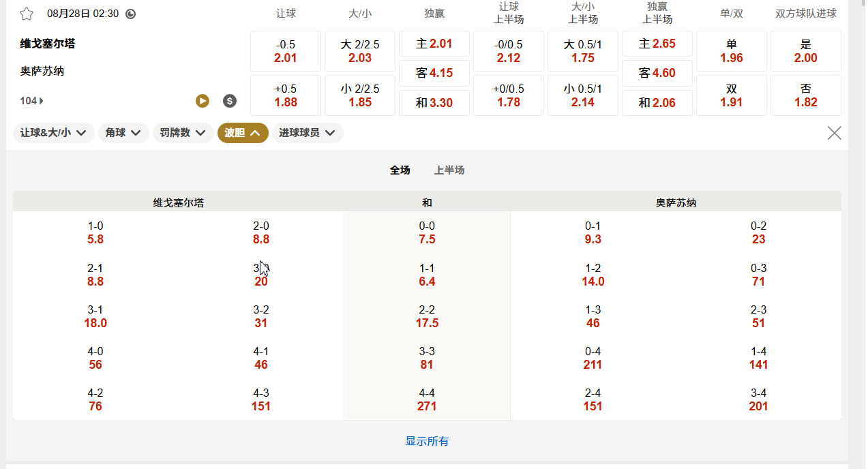Select both teams score 否 at 1.82
868x469 pixels.
[x=806, y=95]
